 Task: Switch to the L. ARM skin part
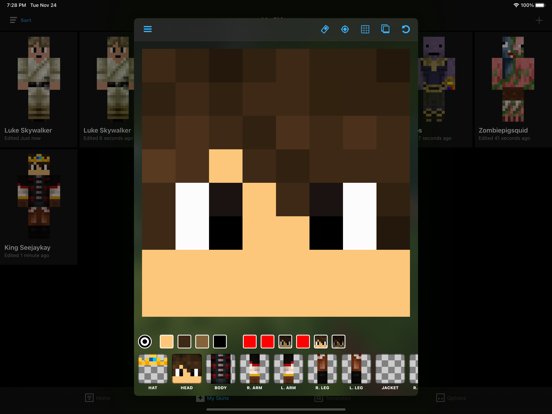coord(288,372)
